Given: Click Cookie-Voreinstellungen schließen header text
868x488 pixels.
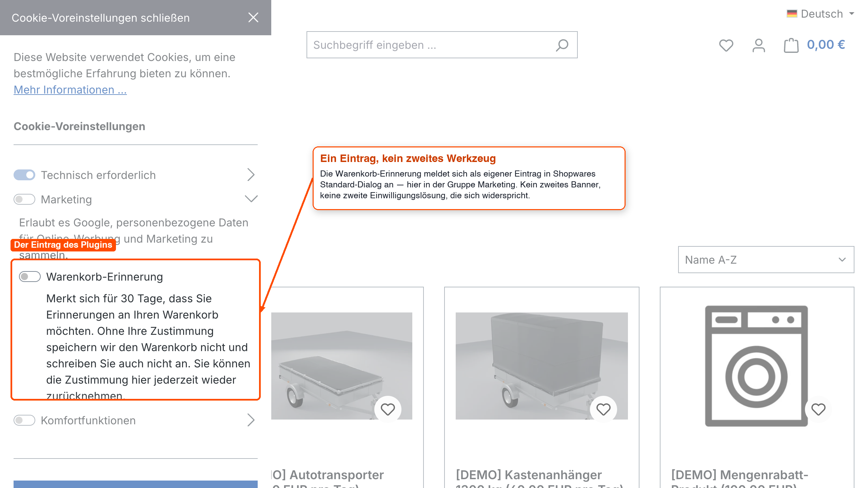Looking at the screenshot, I should tap(101, 18).
